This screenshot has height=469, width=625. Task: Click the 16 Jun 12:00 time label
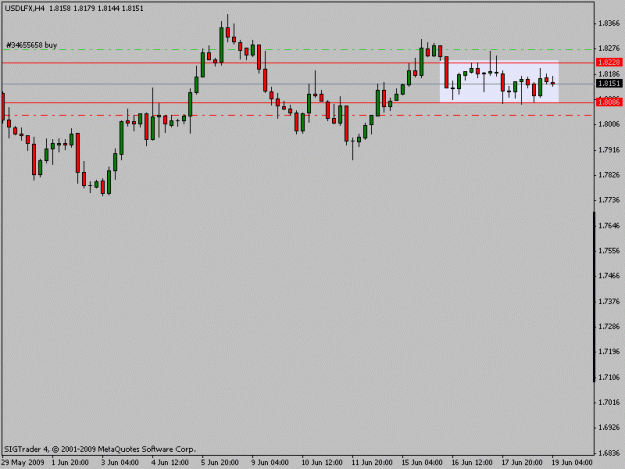472,463
